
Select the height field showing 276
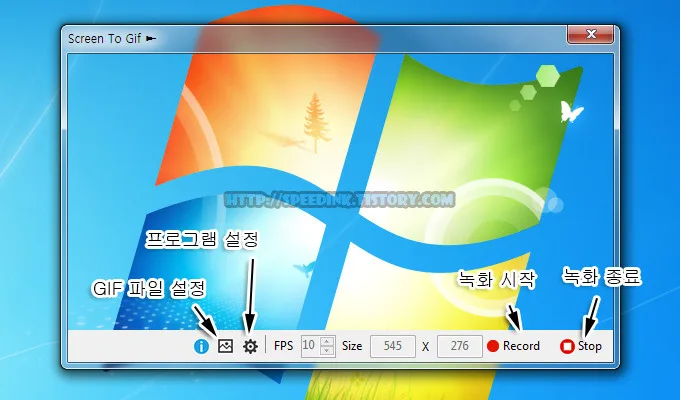[x=460, y=346]
